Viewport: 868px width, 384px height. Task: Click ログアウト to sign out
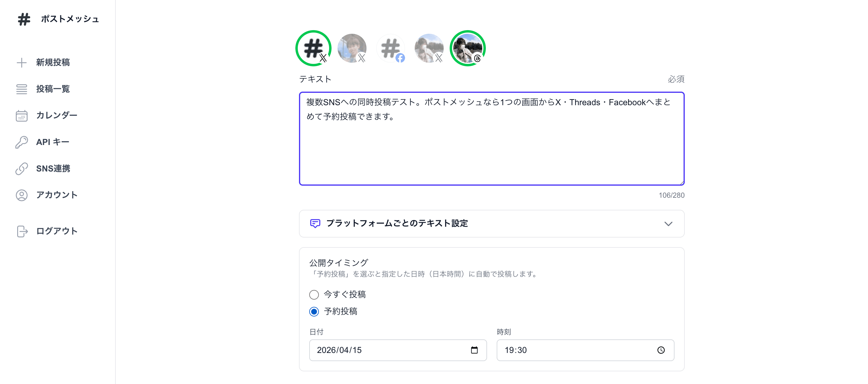tap(57, 231)
